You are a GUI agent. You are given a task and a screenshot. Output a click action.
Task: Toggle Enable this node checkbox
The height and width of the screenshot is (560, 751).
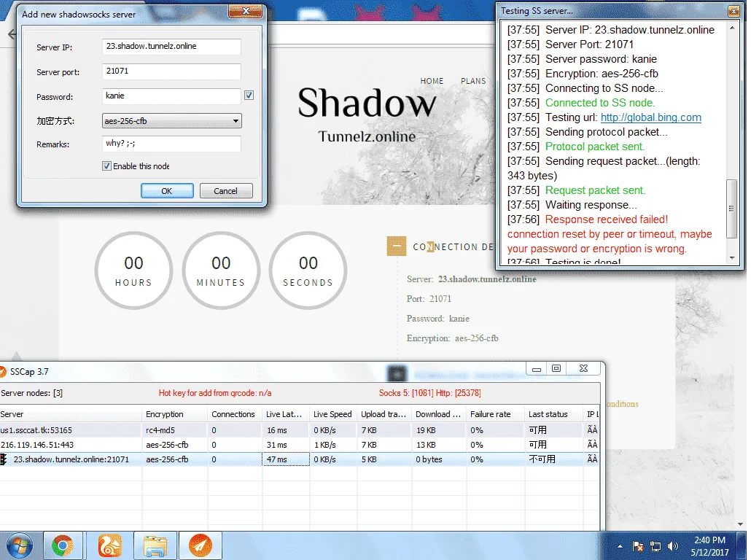click(106, 166)
